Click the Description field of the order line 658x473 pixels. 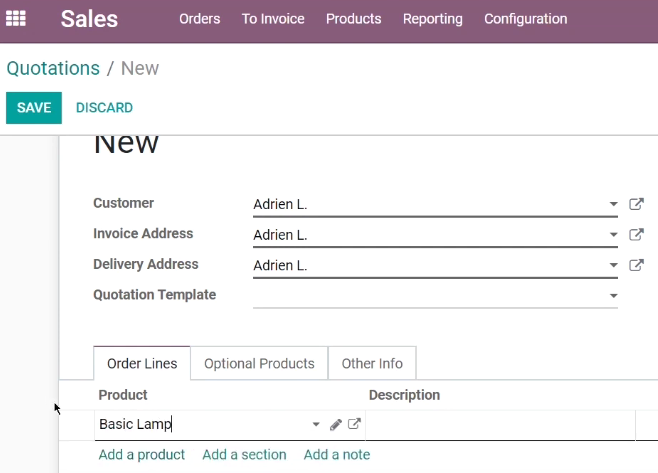point(500,425)
